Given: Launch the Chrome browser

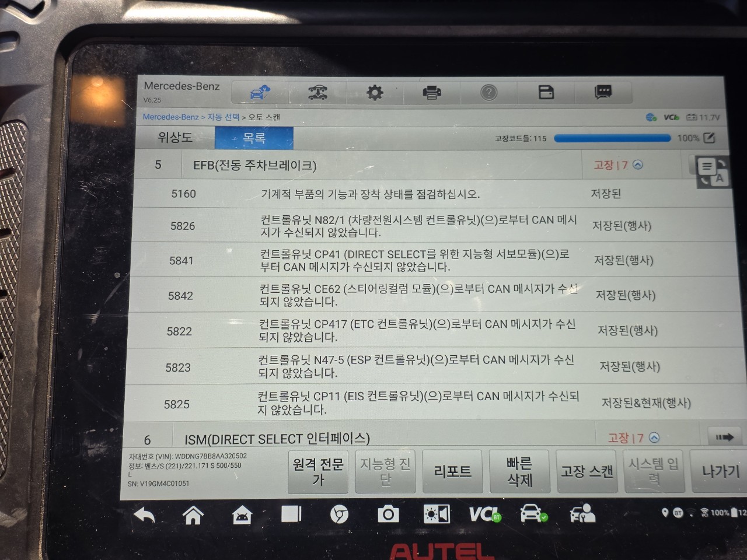Looking at the screenshot, I should [338, 514].
